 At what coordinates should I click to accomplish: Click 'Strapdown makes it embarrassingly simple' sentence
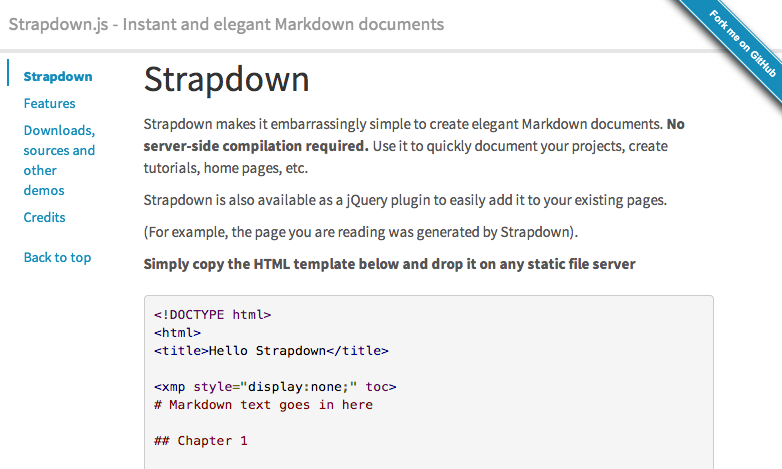coord(403,124)
